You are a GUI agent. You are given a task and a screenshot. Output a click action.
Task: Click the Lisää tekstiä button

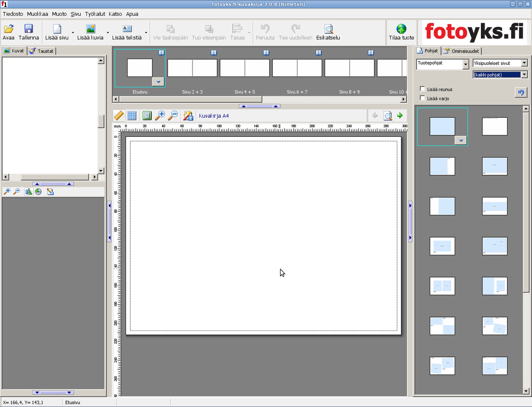click(127, 33)
